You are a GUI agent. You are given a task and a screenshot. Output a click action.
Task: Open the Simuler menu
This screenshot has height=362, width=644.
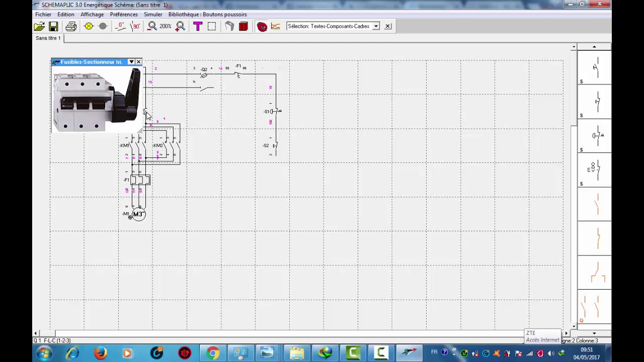153,15
